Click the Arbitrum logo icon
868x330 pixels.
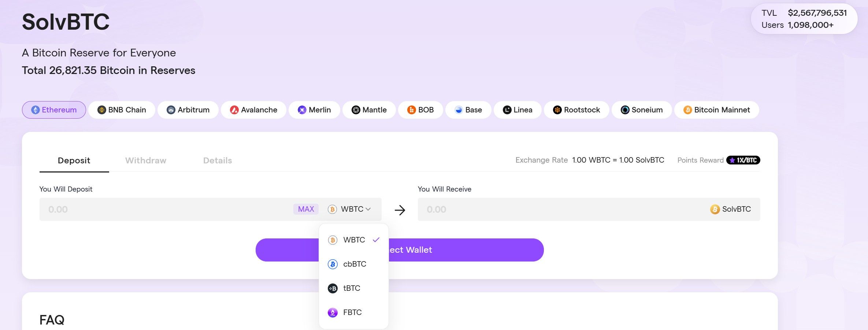click(x=171, y=110)
